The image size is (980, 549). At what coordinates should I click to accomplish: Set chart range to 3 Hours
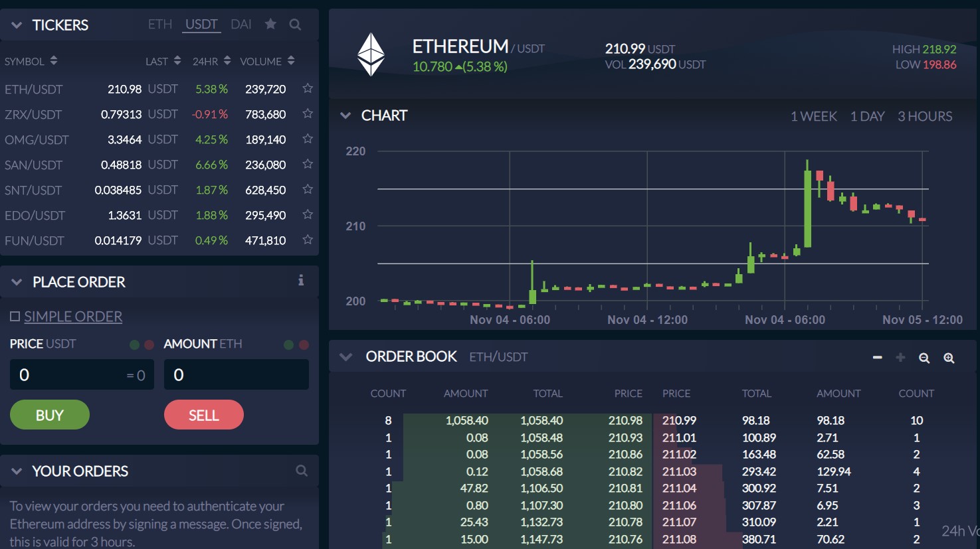click(925, 116)
